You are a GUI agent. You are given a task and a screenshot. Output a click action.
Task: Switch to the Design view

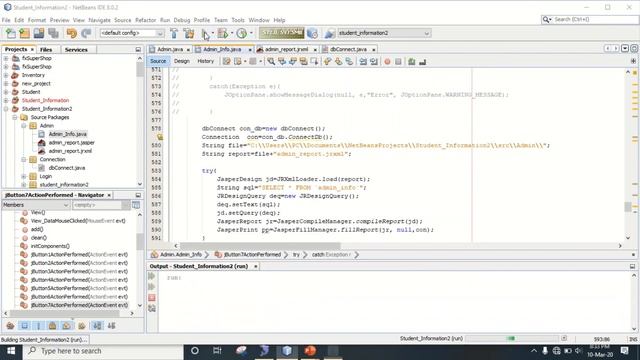[x=182, y=61]
